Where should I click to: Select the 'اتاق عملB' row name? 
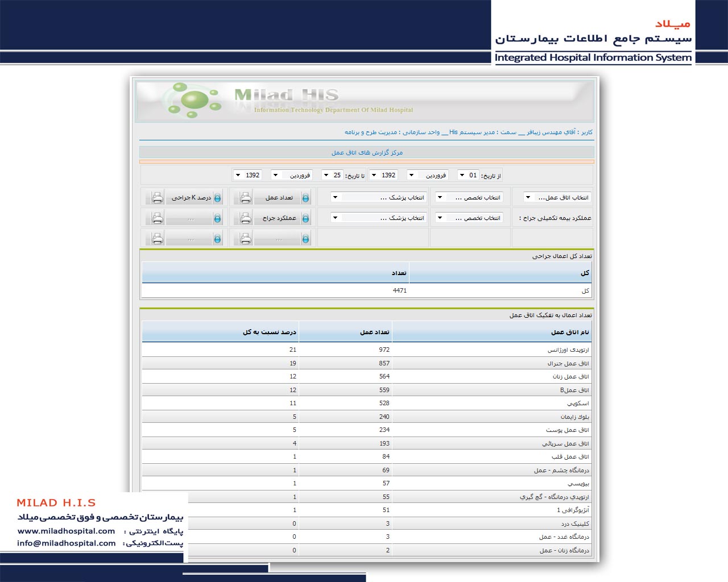click(574, 390)
